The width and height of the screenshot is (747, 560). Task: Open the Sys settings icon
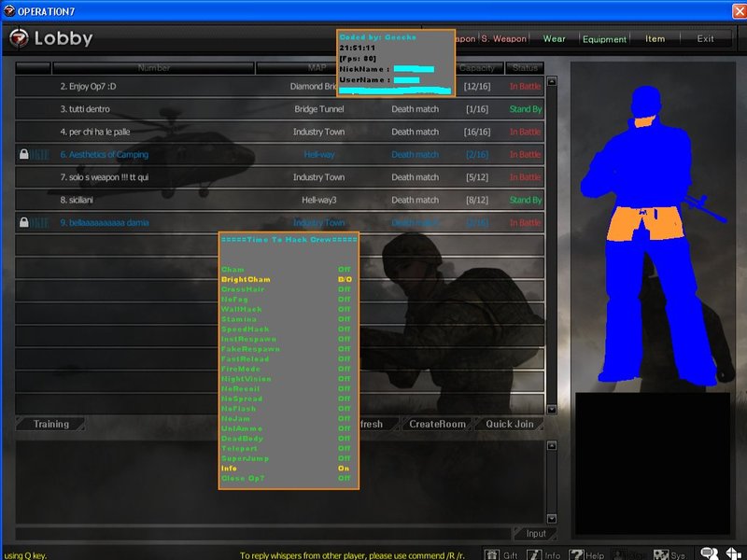point(661,554)
